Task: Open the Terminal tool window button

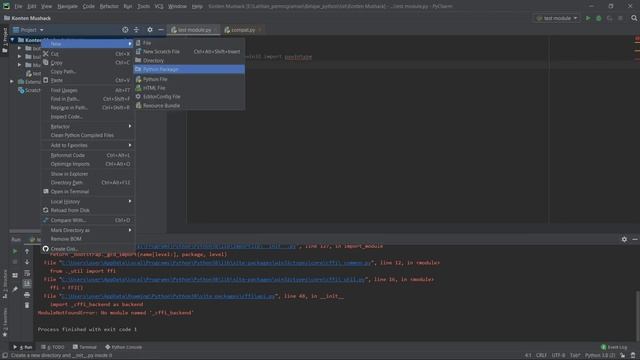Action: click(84, 347)
